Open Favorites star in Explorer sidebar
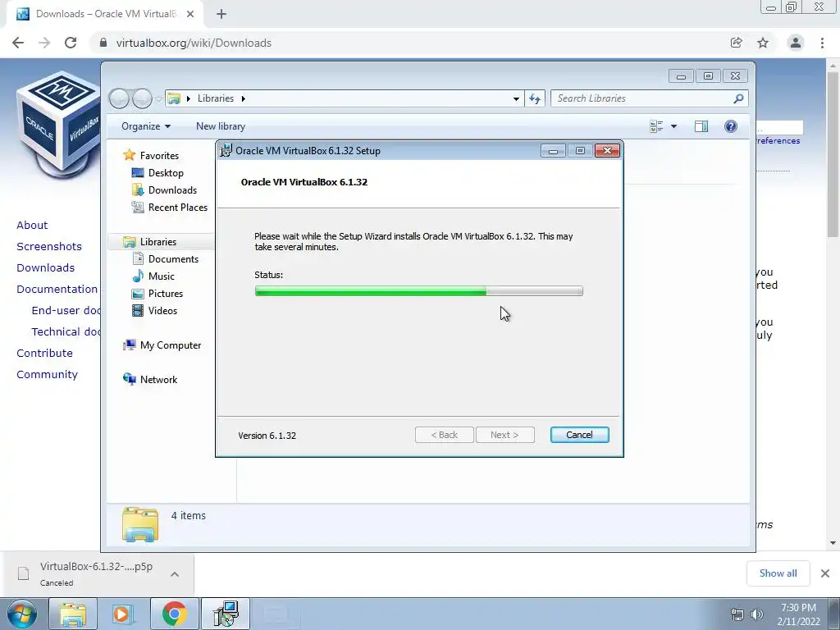This screenshot has height=630, width=840. (x=129, y=155)
